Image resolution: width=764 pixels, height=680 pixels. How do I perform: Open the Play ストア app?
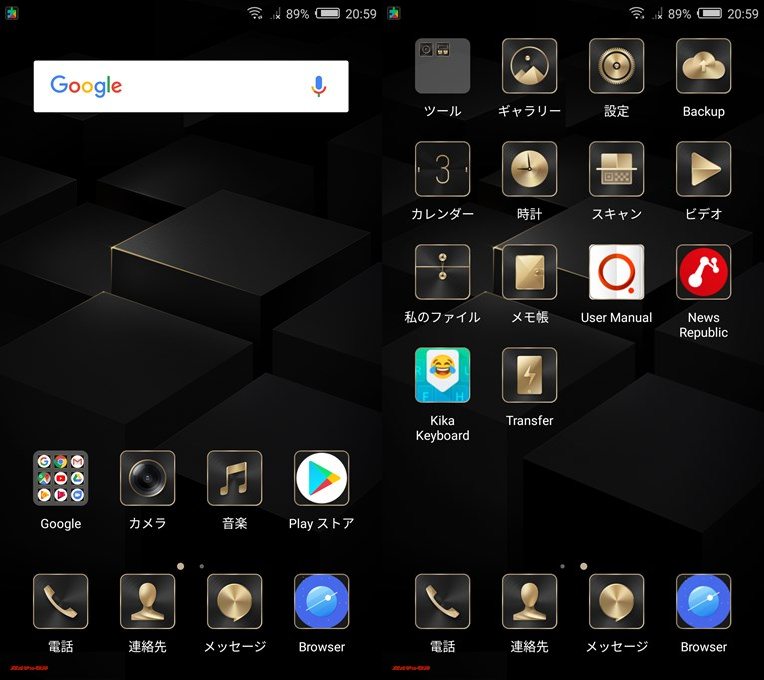pos(322,478)
